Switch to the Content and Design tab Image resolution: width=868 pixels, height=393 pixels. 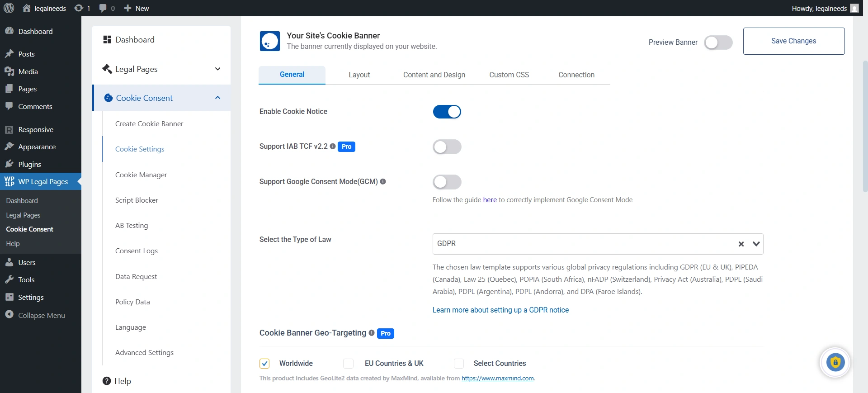[434, 75]
